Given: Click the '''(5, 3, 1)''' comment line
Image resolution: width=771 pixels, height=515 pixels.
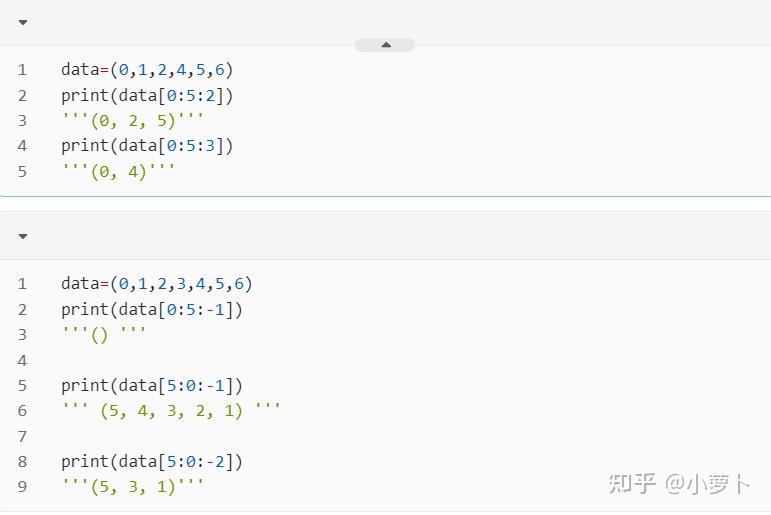Looking at the screenshot, I should click(132, 486).
